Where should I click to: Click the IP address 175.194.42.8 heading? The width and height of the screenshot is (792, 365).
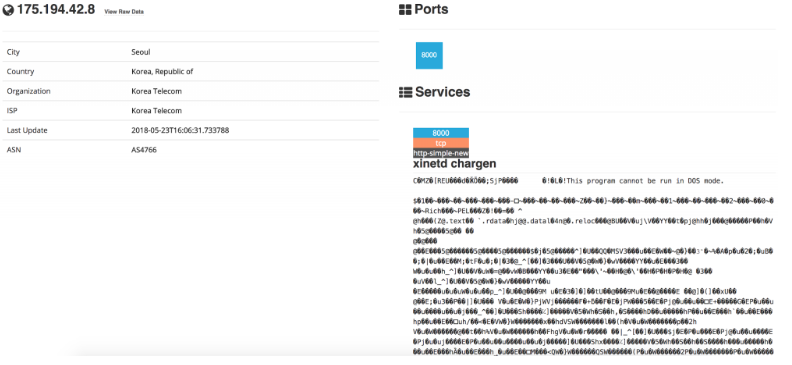[56, 9]
